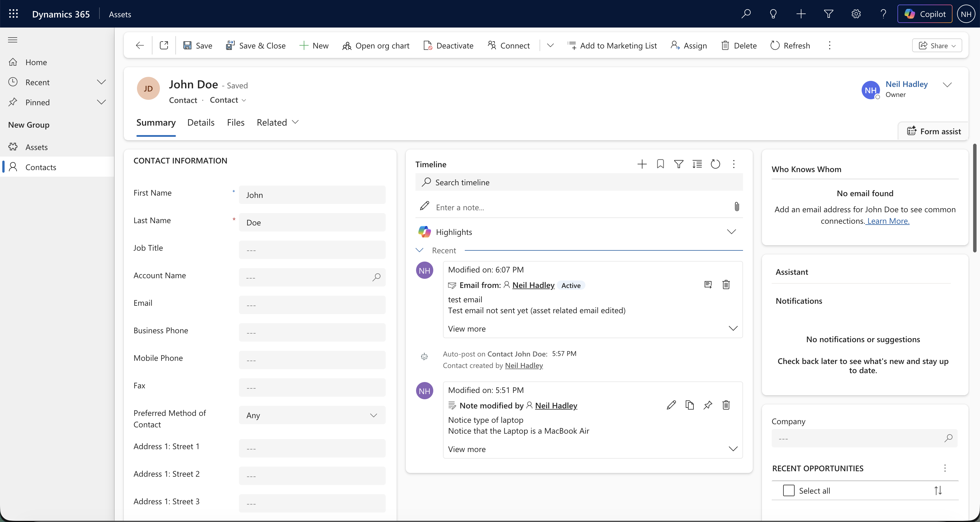Screen dimensions: 980x522
Task: Copy the laptop note
Action: click(x=689, y=405)
